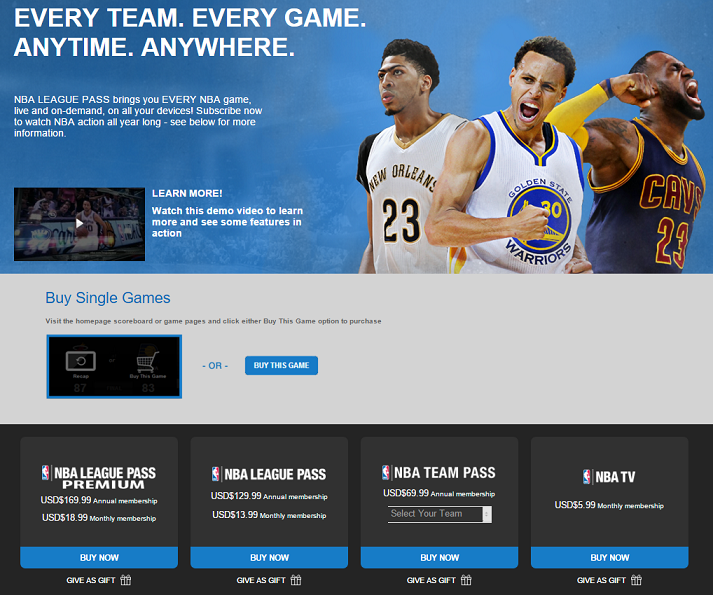Select USD$129.99 Annual membership price
Screen dimensions: 713x595
coord(269,496)
